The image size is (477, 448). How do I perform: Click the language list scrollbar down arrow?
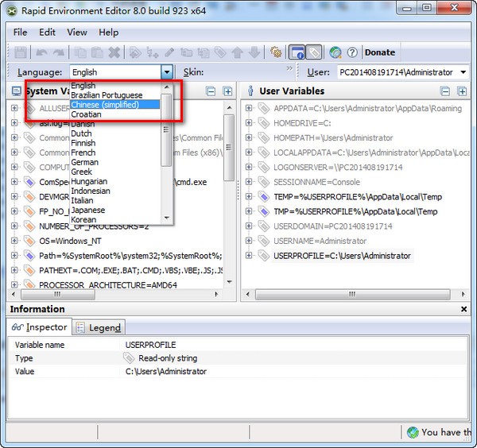pos(167,218)
